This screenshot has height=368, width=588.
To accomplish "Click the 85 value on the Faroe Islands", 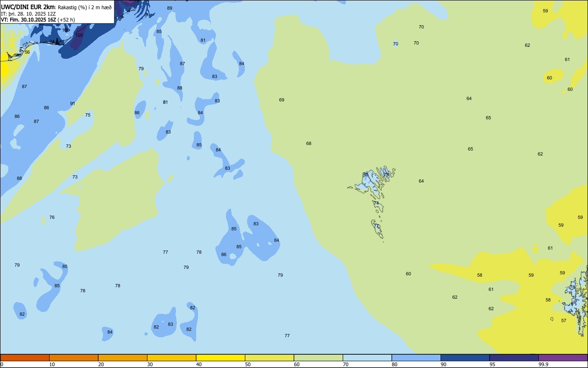I will point(366,175).
